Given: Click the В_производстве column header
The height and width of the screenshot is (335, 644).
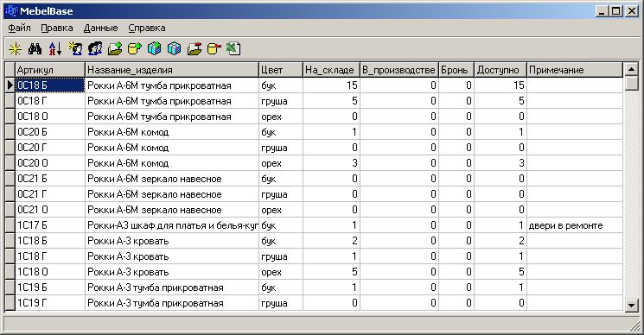Looking at the screenshot, I should (399, 70).
